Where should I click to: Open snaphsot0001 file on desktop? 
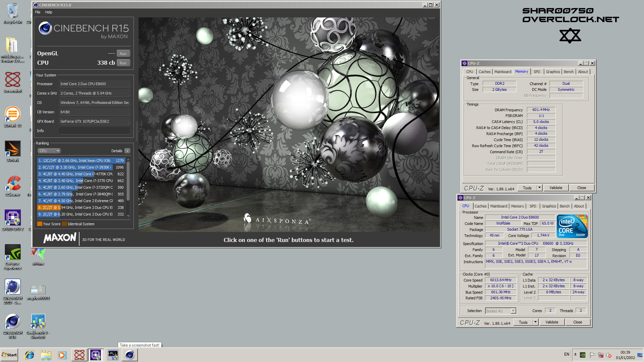click(38, 292)
